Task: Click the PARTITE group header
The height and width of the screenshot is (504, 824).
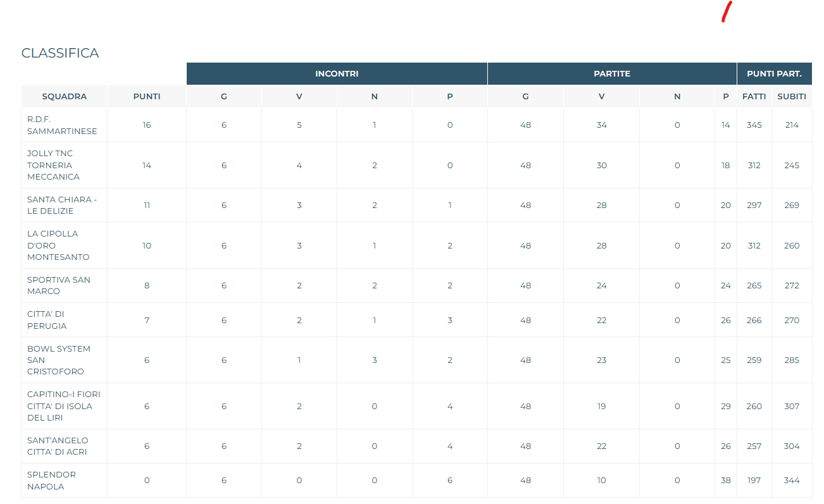Action: click(612, 74)
